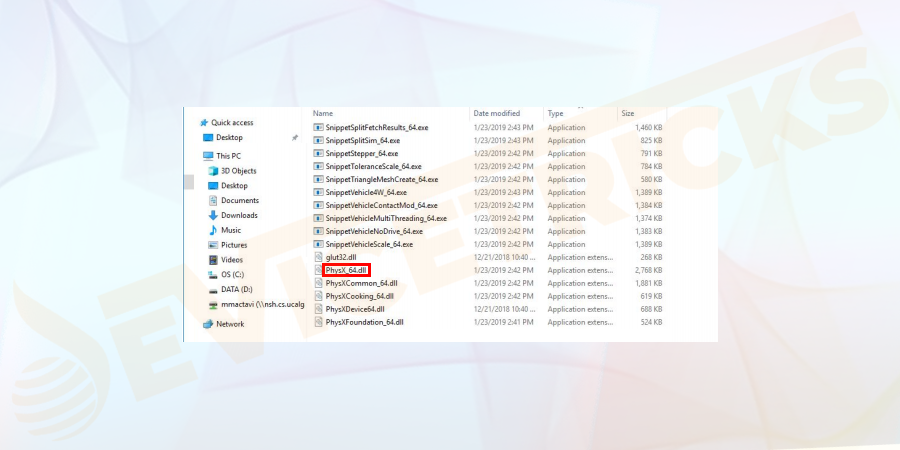The image size is (900, 450).
Task: Click the 1,460 KB size value
Action: [649, 127]
